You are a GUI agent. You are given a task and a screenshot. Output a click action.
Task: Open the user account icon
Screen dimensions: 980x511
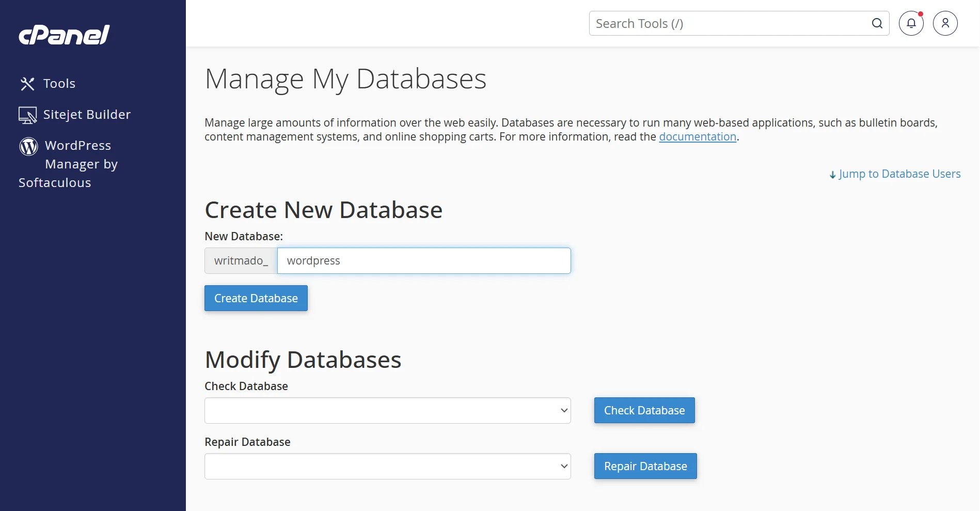[x=945, y=23]
